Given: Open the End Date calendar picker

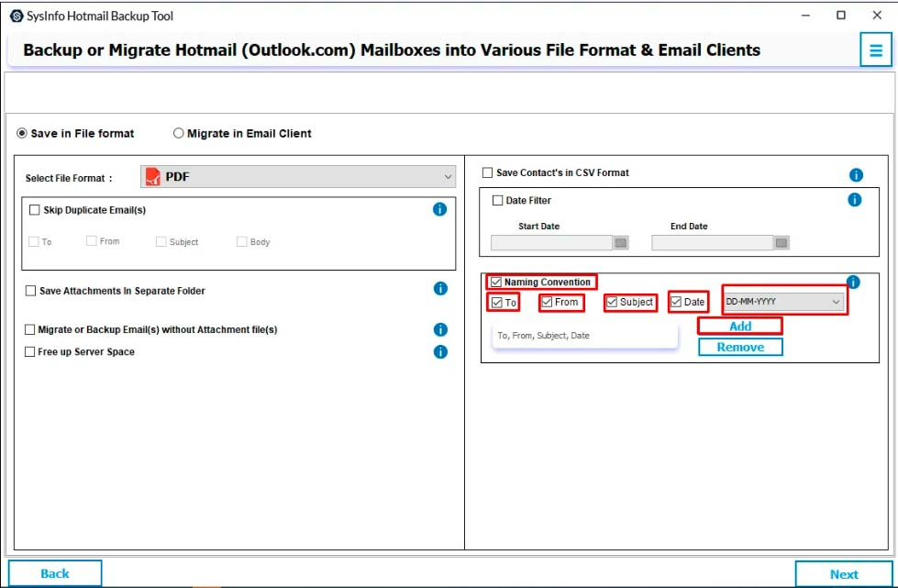Looking at the screenshot, I should coord(781,243).
